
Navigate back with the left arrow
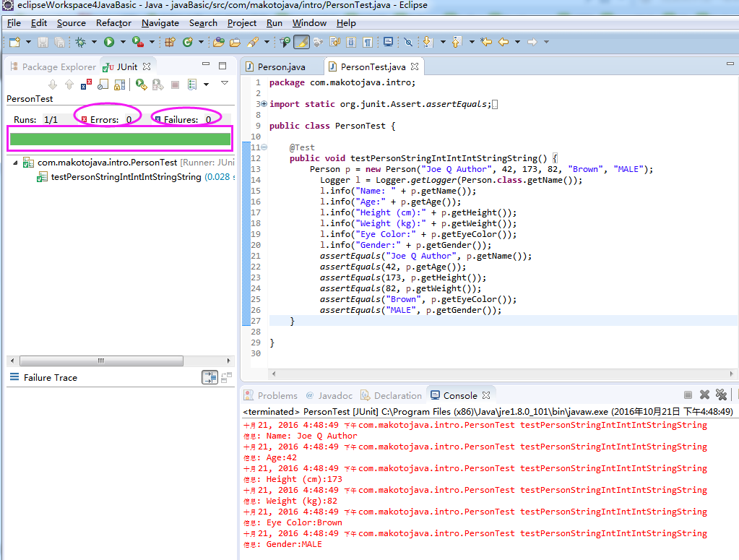click(504, 43)
